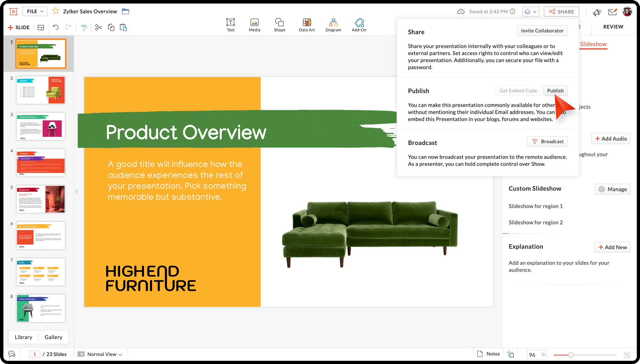
Task: Click the Broadcast button
Action: click(x=547, y=141)
